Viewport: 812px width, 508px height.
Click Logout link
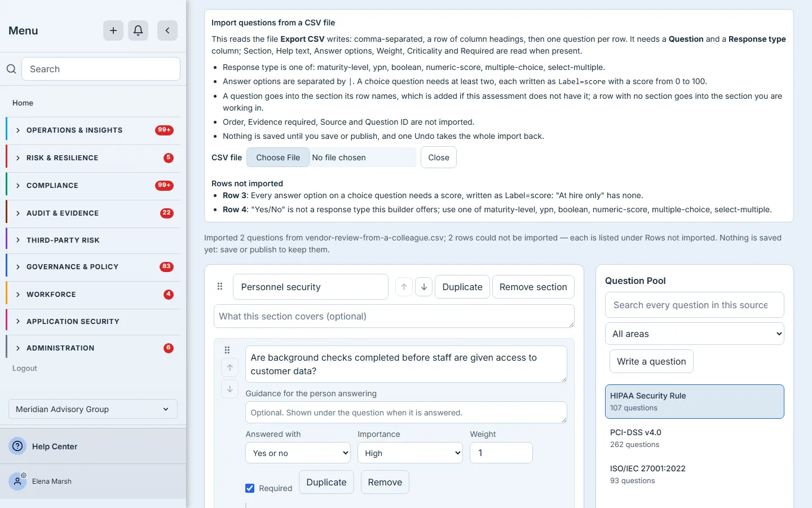25,368
